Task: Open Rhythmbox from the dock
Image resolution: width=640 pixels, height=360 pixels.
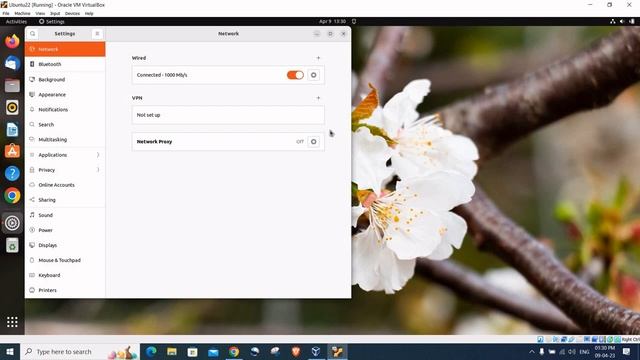Action: [12, 107]
